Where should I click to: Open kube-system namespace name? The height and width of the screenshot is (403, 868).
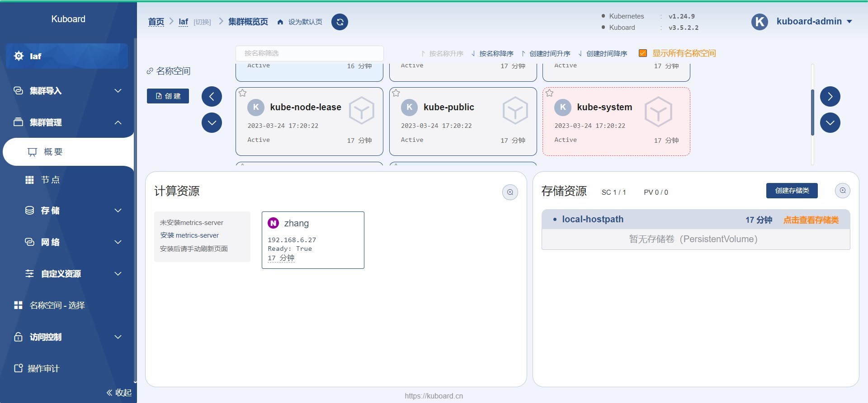coord(604,107)
